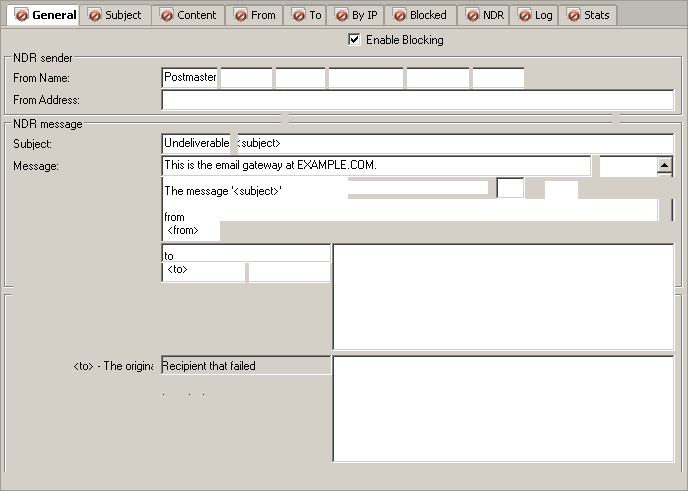Click the From Name field containing Postmaster
This screenshot has height=491, width=688.
point(190,77)
